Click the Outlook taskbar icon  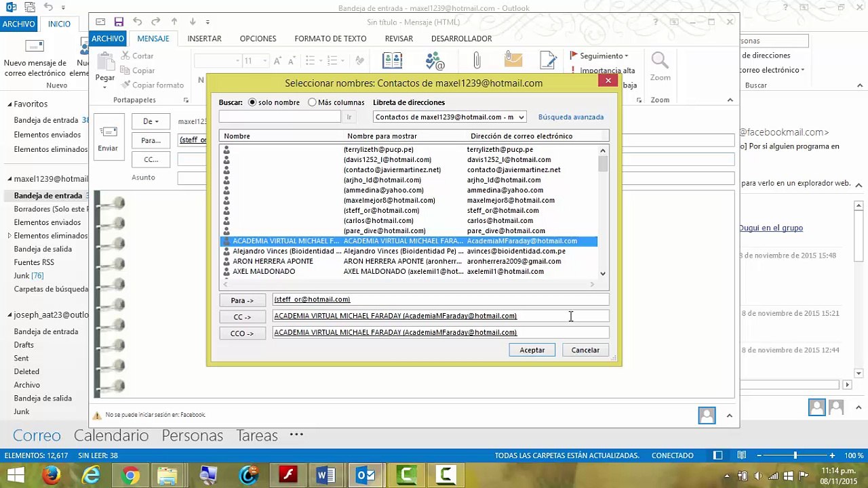[366, 475]
